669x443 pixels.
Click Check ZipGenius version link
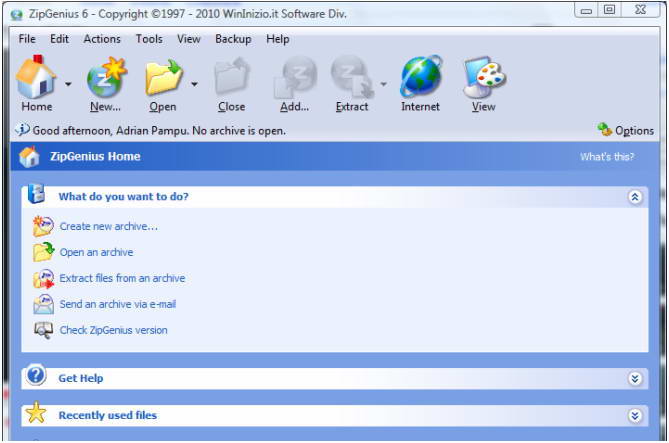pos(113,330)
